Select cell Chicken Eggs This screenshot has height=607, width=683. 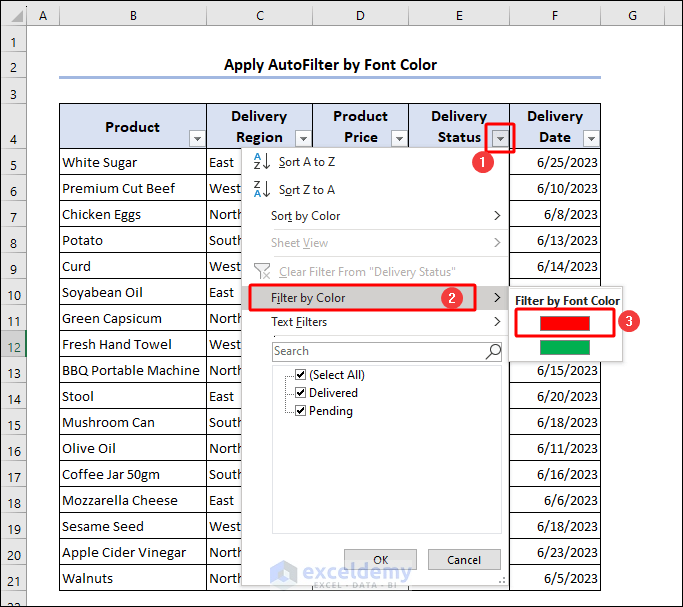[x=133, y=214]
